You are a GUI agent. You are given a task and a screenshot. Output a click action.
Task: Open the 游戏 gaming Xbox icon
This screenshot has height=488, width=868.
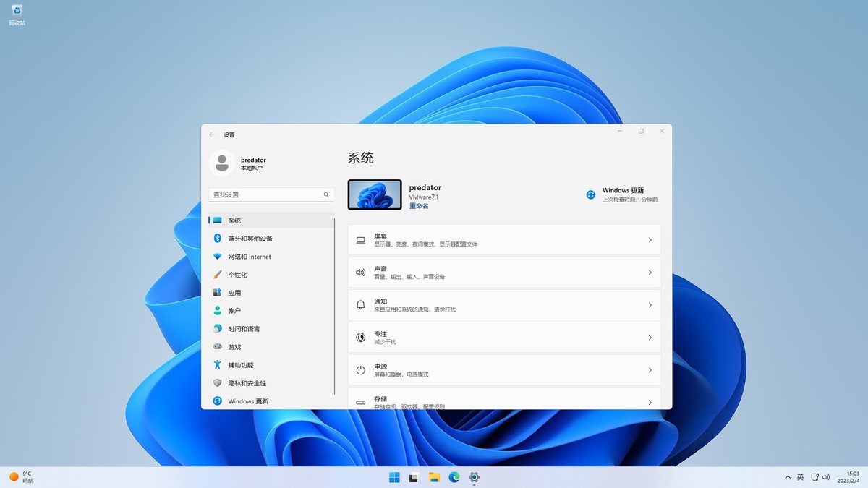coord(217,346)
